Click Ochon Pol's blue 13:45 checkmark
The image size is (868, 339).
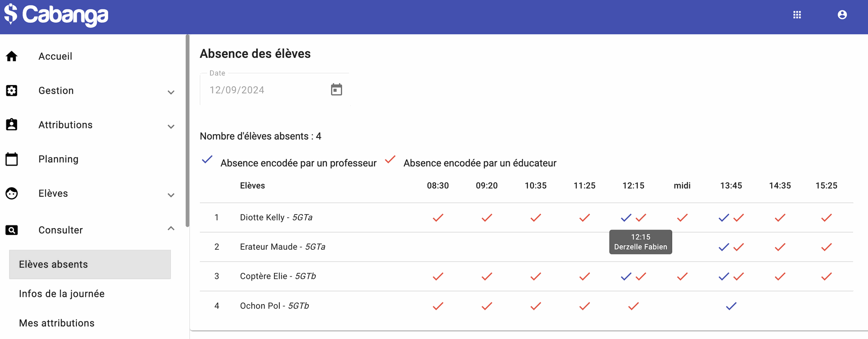(731, 306)
